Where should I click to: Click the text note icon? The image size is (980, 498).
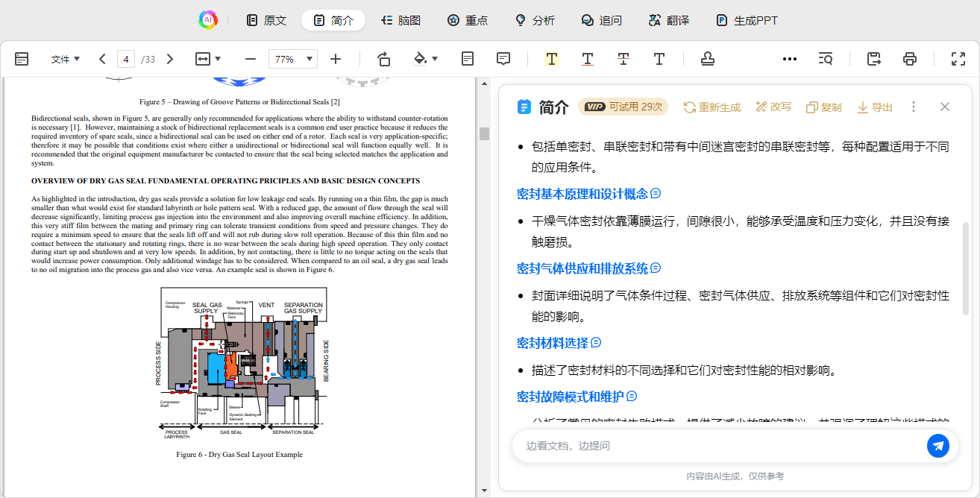468,59
